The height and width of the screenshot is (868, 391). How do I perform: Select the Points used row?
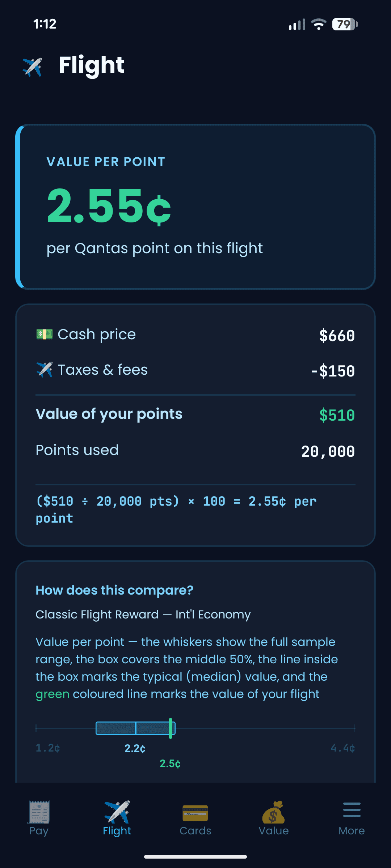(x=195, y=450)
